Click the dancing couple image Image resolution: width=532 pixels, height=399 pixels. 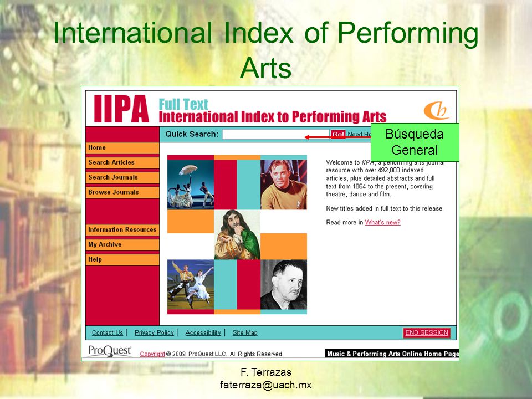point(191,285)
